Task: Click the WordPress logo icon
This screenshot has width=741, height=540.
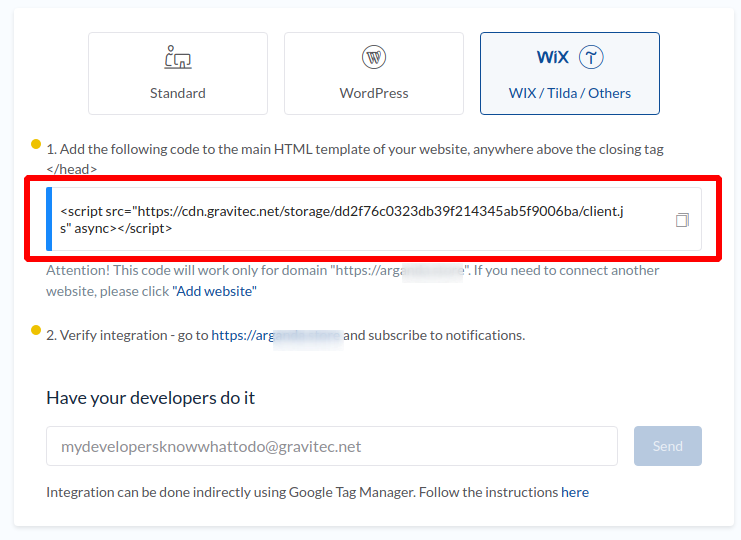Action: pos(374,57)
